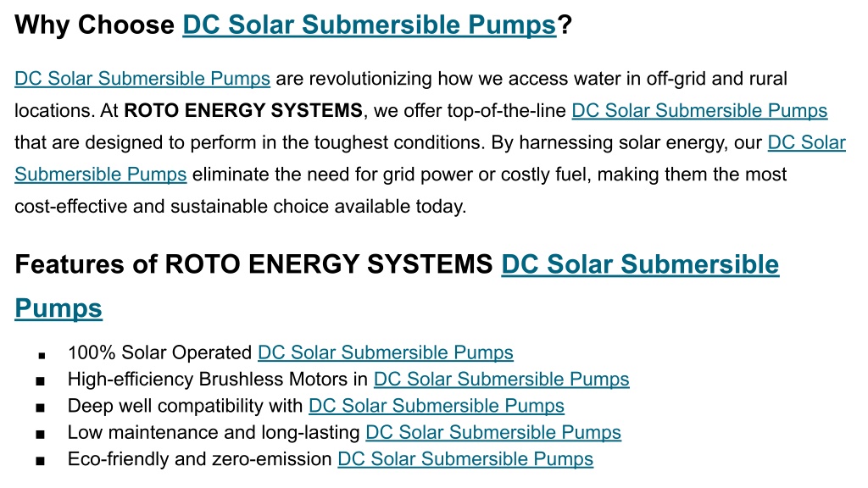The height and width of the screenshot is (488, 868).
Task: Click bullet marker beside "100% Solar Operated"
Action: coord(42,355)
